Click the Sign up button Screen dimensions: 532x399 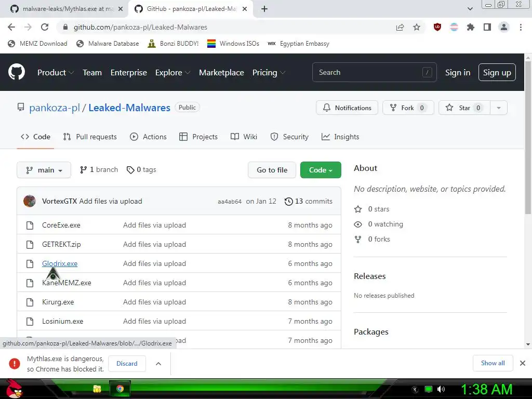(x=497, y=72)
